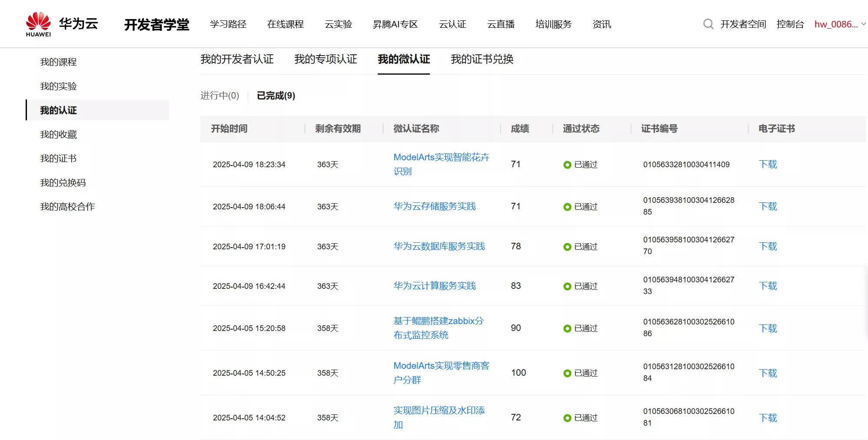The height and width of the screenshot is (440, 868).
Task: Click the green passed icon in 14:04:52 row
Action: click(x=567, y=418)
